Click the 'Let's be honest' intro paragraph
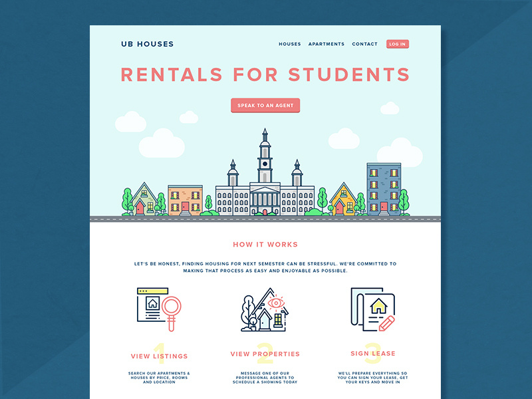 (x=265, y=267)
